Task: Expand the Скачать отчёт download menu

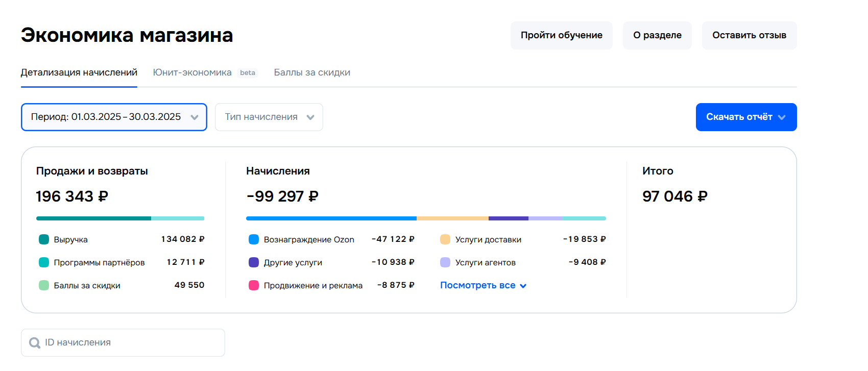Action: 746,117
